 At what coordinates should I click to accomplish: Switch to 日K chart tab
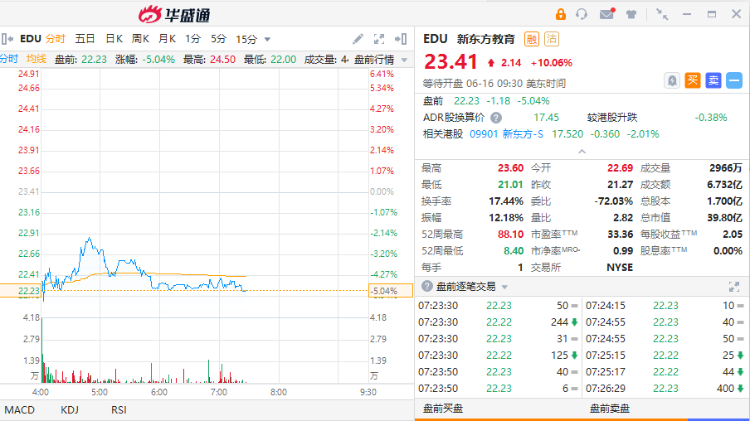(x=114, y=39)
